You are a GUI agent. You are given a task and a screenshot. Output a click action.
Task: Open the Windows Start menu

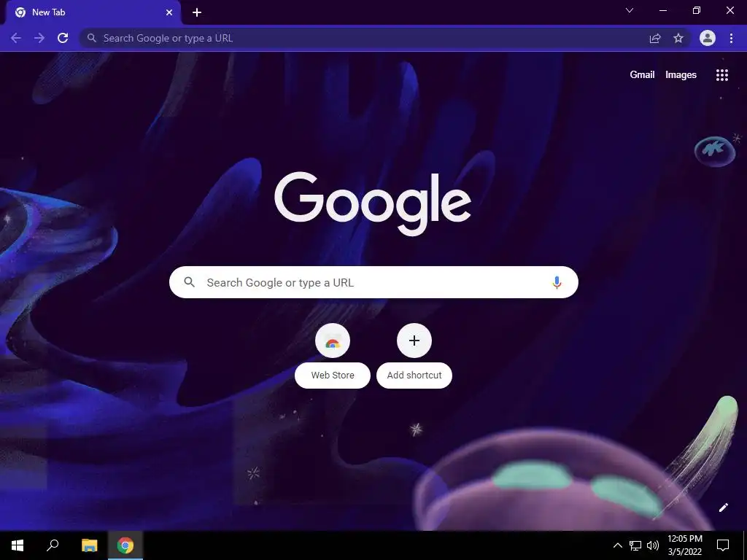tap(18, 545)
